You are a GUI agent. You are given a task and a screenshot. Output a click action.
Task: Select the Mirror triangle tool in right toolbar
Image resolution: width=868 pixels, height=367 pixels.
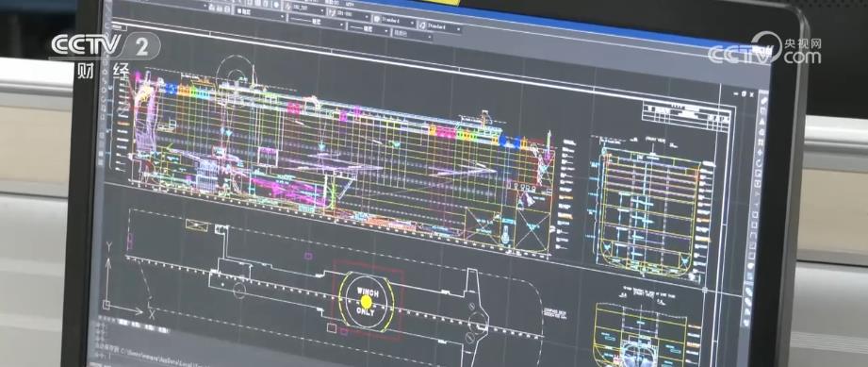point(762,121)
